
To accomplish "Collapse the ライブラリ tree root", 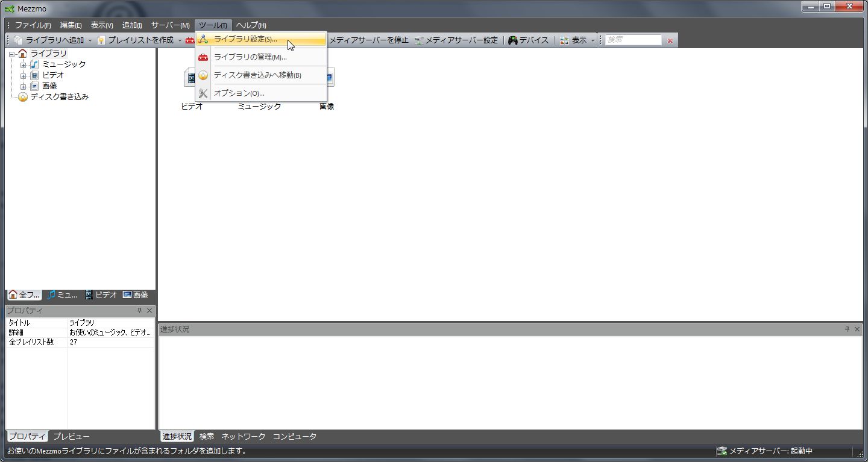I will [11, 54].
